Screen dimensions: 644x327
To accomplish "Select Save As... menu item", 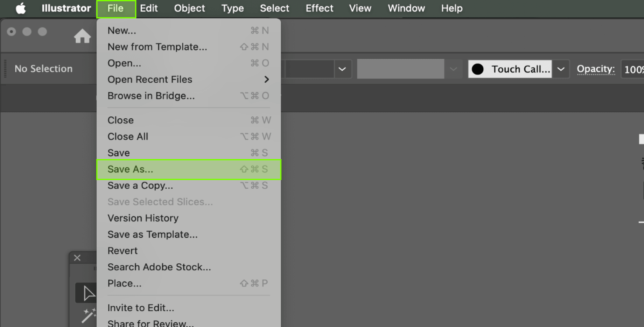I will [x=189, y=169].
